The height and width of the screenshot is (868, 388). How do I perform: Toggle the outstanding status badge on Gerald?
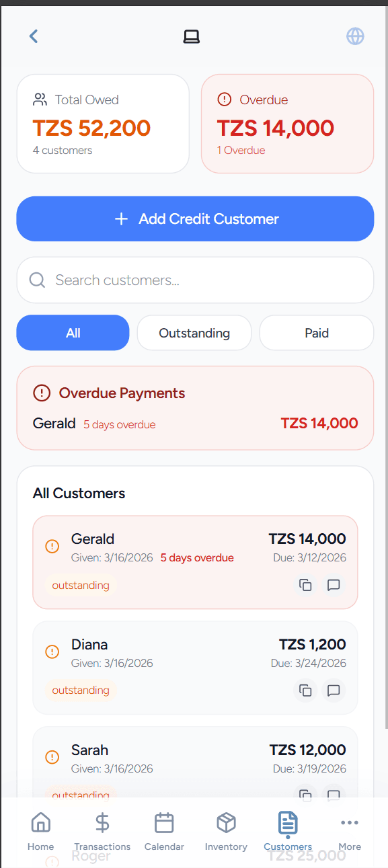tap(81, 585)
